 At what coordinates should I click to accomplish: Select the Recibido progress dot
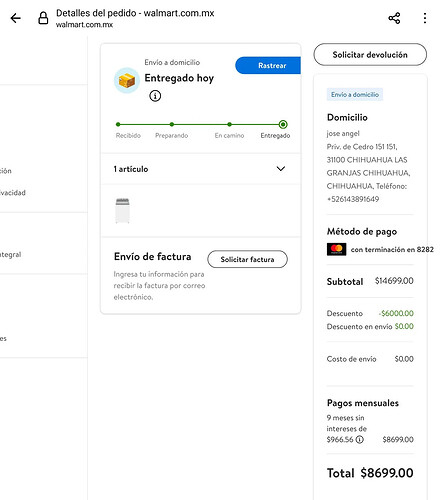(x=118, y=124)
